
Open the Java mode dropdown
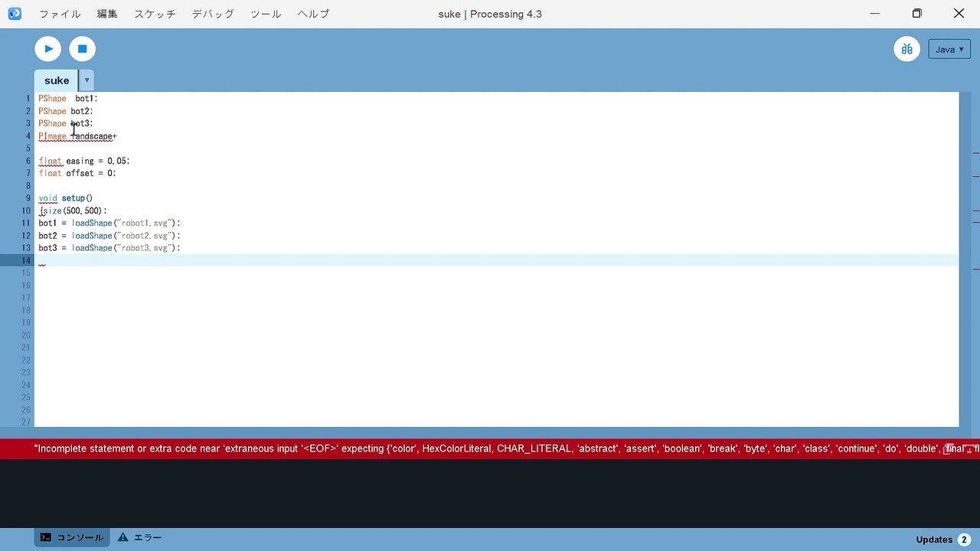pos(949,49)
